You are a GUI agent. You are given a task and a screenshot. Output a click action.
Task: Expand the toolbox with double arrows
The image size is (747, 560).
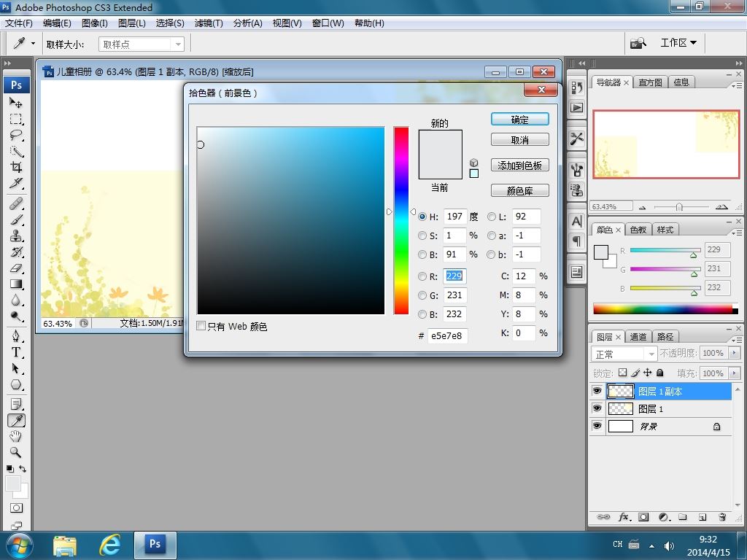point(7,63)
